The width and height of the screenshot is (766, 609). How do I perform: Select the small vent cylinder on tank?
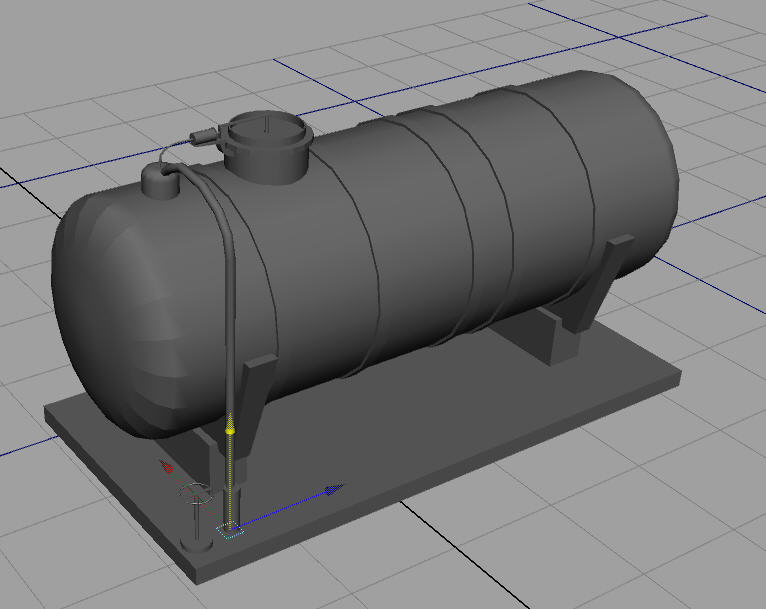click(160, 181)
